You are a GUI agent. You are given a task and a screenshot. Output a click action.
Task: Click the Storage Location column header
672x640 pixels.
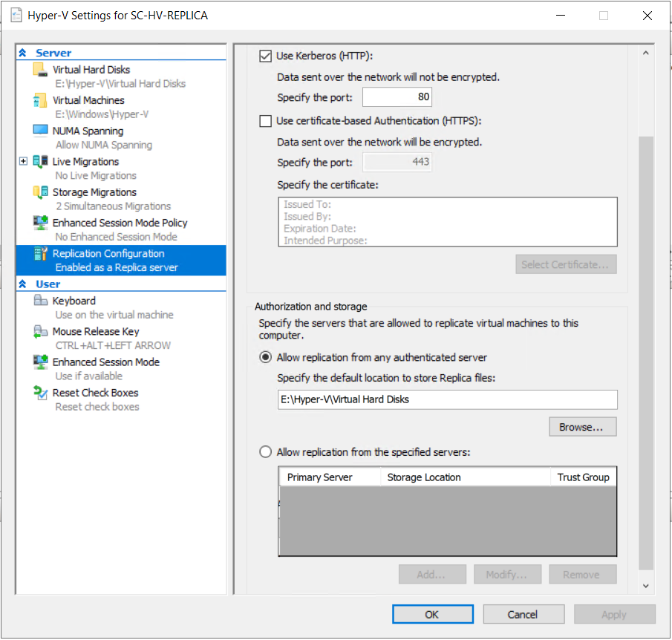[466, 477]
